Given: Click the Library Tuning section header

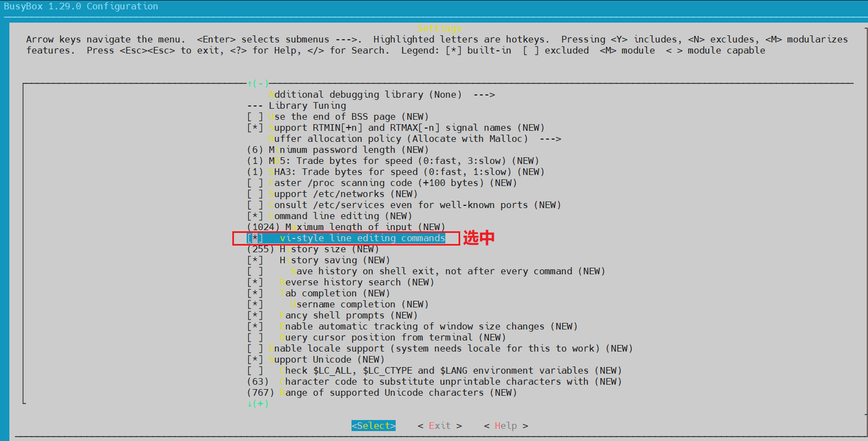Looking at the screenshot, I should coord(296,105).
